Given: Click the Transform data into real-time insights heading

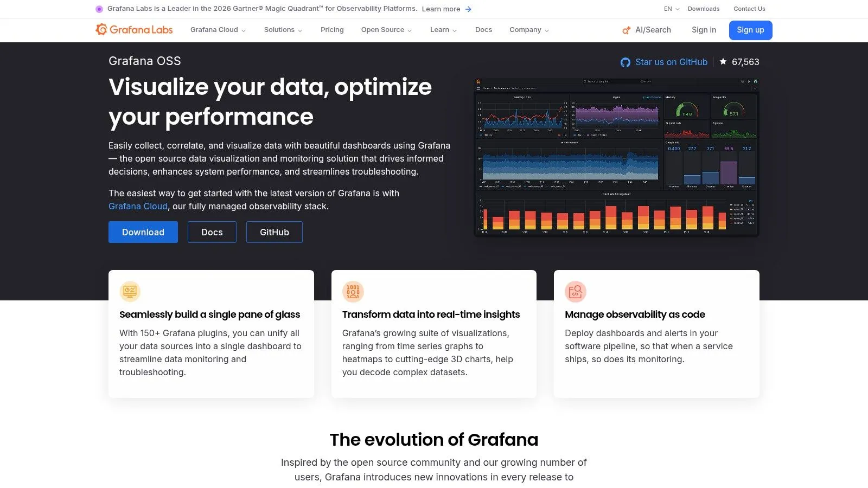Looking at the screenshot, I should pos(431,314).
